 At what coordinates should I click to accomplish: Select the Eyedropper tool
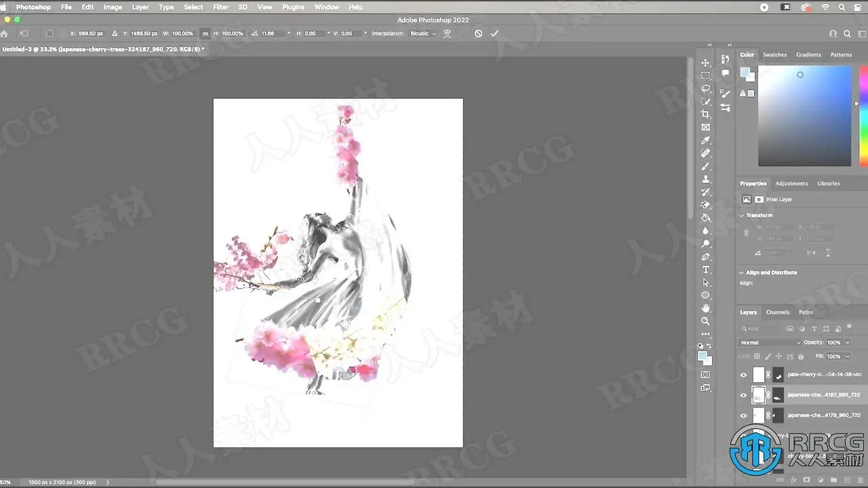click(x=706, y=140)
